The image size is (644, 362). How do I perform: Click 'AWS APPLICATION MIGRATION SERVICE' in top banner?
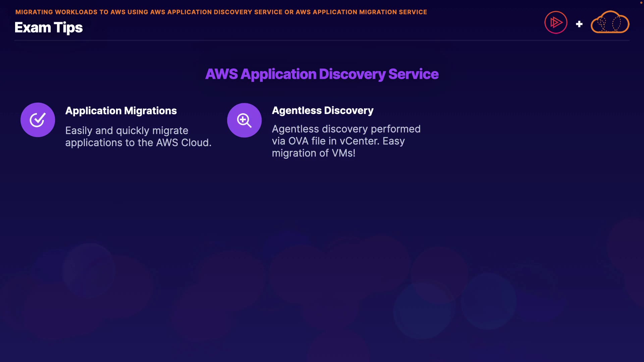coord(361,12)
